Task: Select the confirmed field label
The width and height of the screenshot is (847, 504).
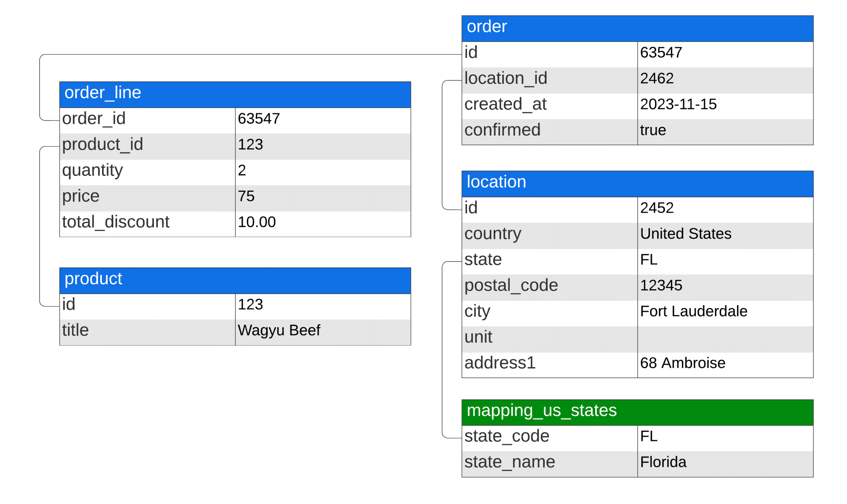Action: [502, 130]
